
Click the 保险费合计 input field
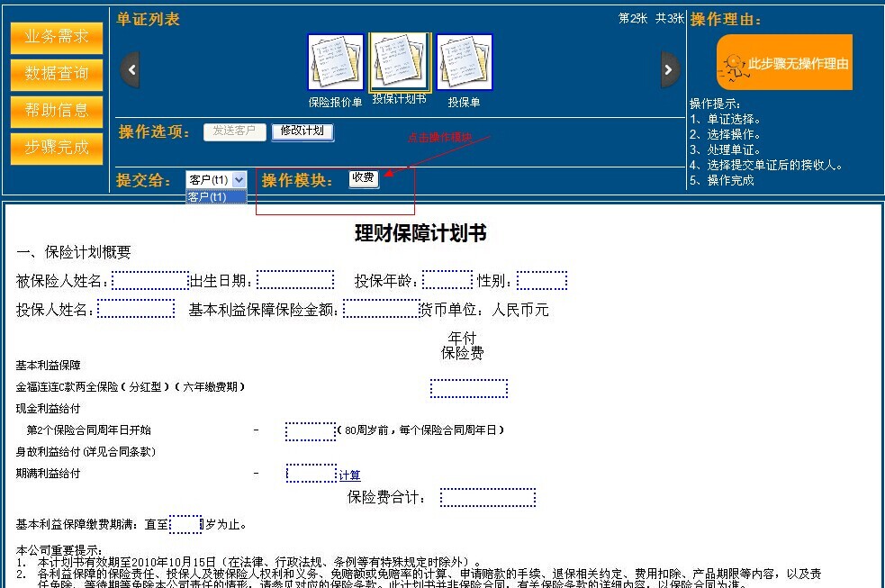click(487, 498)
